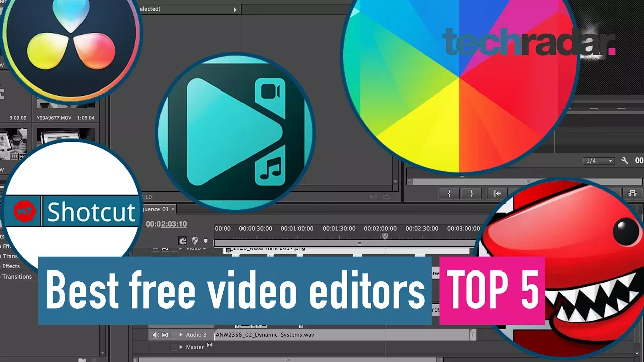Click the globe sync icon in timeline header
This screenshot has width=644, height=362.
pos(195,241)
